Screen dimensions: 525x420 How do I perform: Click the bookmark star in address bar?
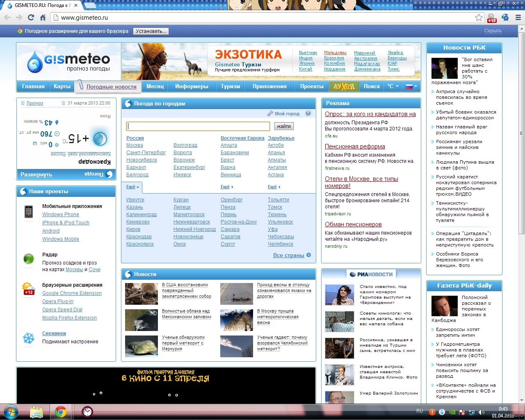[479, 17]
